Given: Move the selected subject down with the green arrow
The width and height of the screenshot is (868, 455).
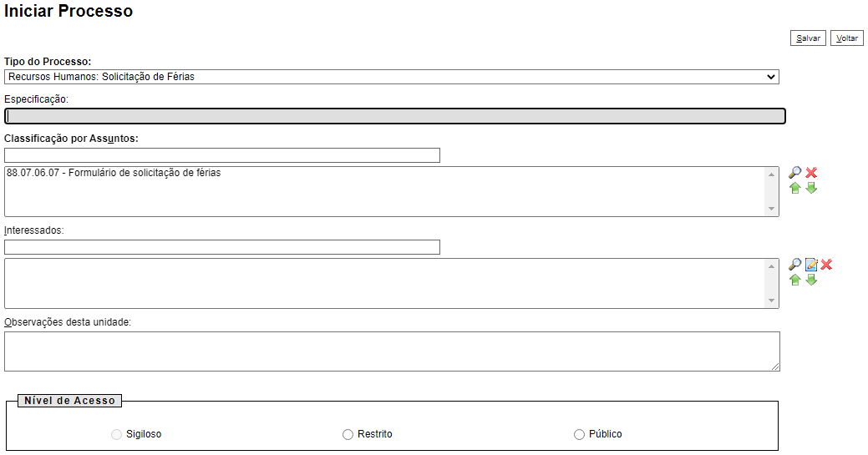Looking at the screenshot, I should coord(811,188).
